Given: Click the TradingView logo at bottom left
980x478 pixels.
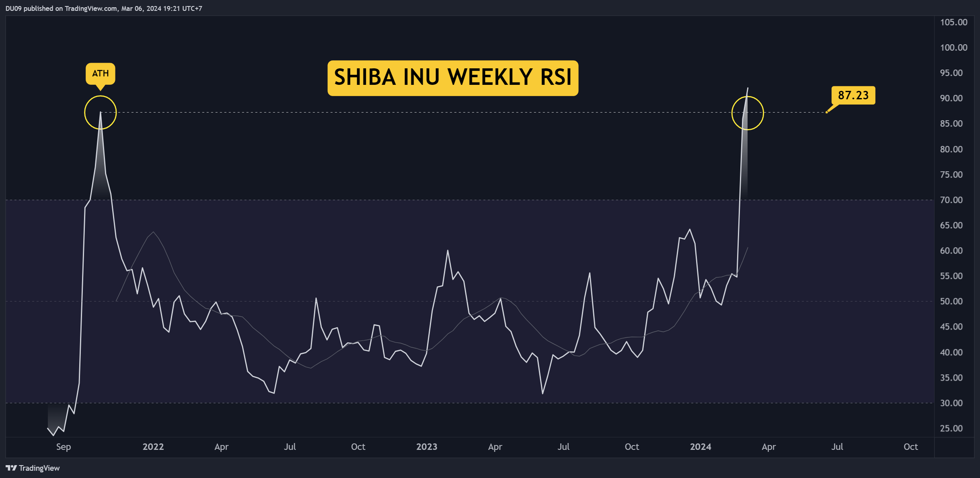Looking at the screenshot, I should point(33,468).
